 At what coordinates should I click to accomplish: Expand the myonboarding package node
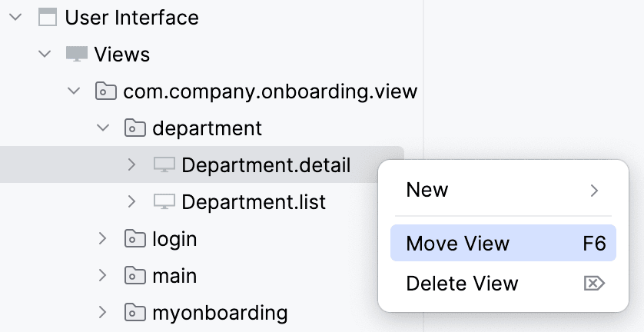[x=103, y=312]
